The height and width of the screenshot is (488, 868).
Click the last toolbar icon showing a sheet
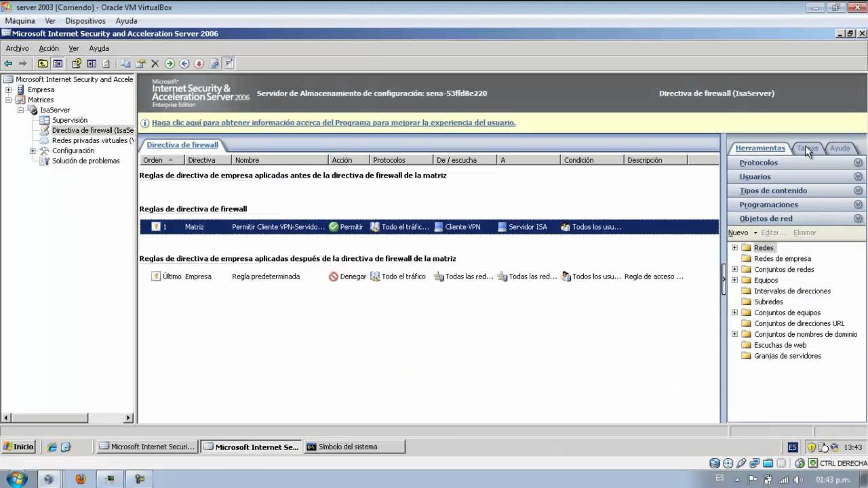click(229, 64)
